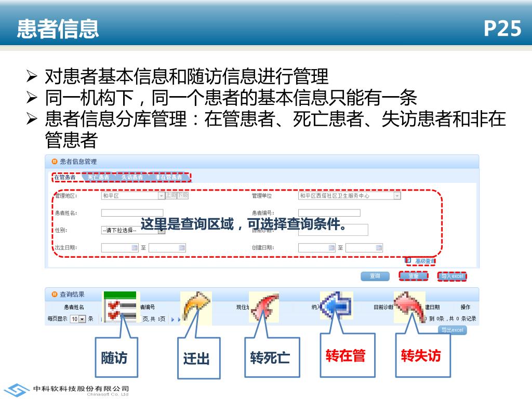
Task: Click the 患者姓名 column header
Action: pyautogui.click(x=74, y=307)
